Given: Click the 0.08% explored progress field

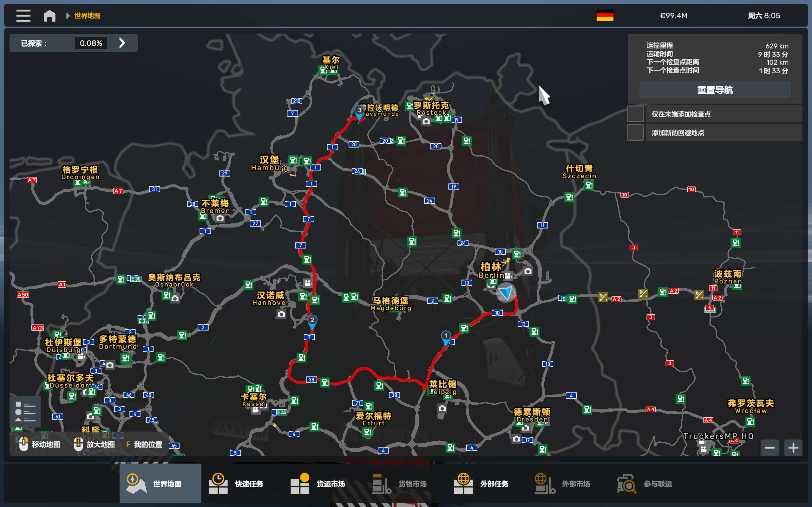Looking at the screenshot, I should click(91, 43).
